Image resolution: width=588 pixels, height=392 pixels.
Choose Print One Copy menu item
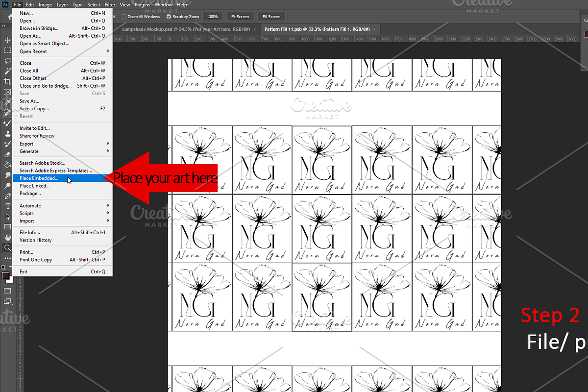[62, 260]
